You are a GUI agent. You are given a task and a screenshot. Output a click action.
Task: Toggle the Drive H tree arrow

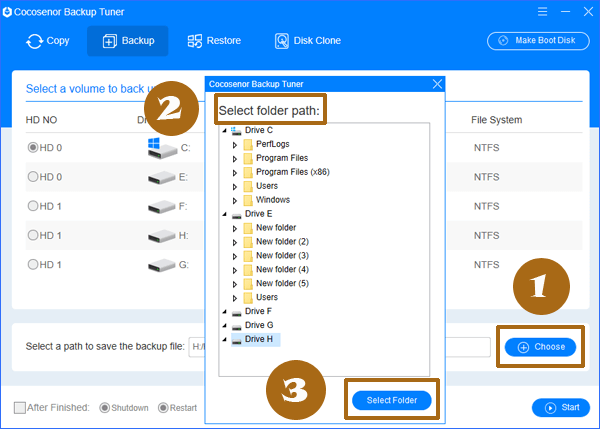click(225, 339)
